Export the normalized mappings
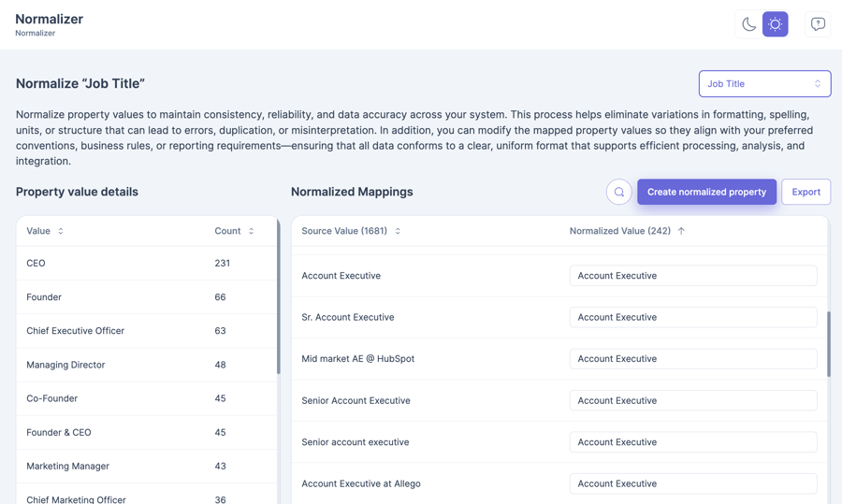This screenshot has width=842, height=504. click(806, 192)
